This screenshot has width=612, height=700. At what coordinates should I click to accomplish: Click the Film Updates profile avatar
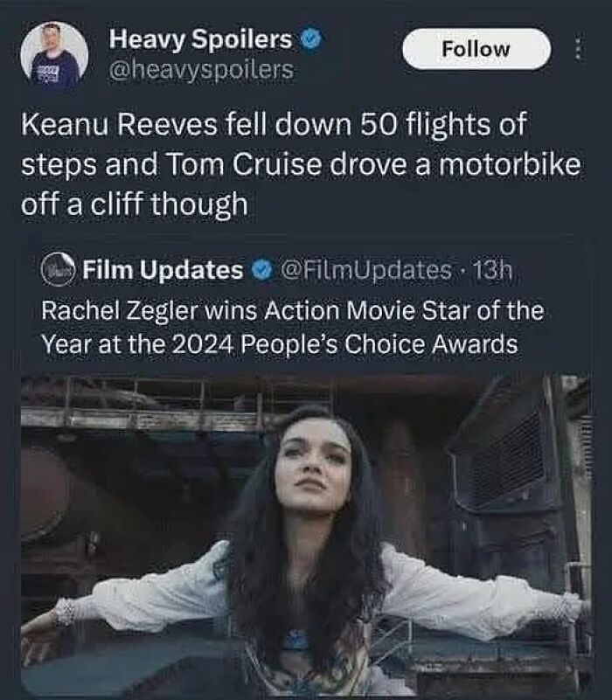point(56,269)
